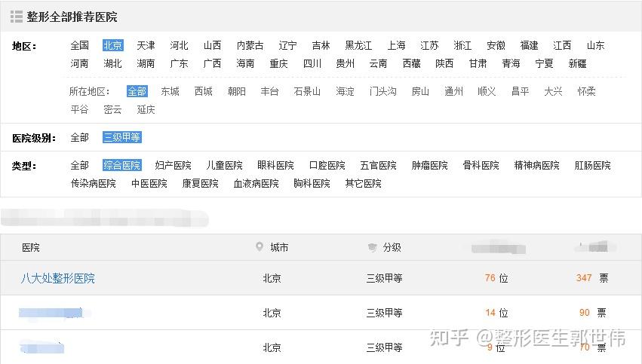Select 广东 province filter

tap(179, 64)
